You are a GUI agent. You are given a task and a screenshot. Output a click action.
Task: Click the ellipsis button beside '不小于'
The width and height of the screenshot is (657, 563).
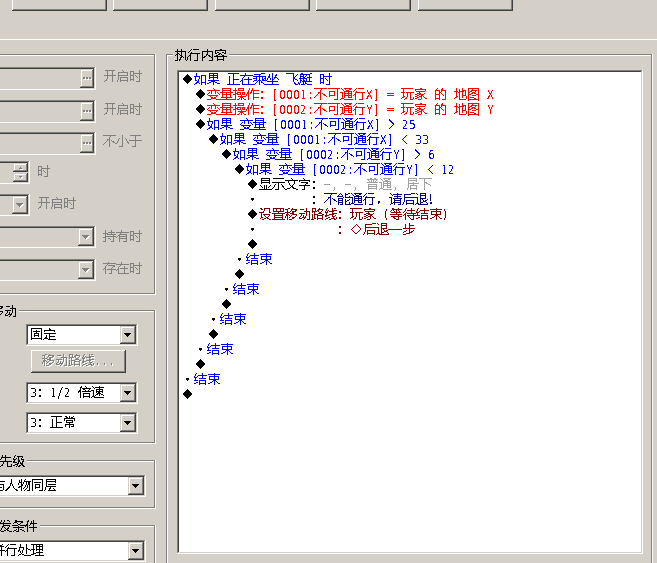(87, 143)
